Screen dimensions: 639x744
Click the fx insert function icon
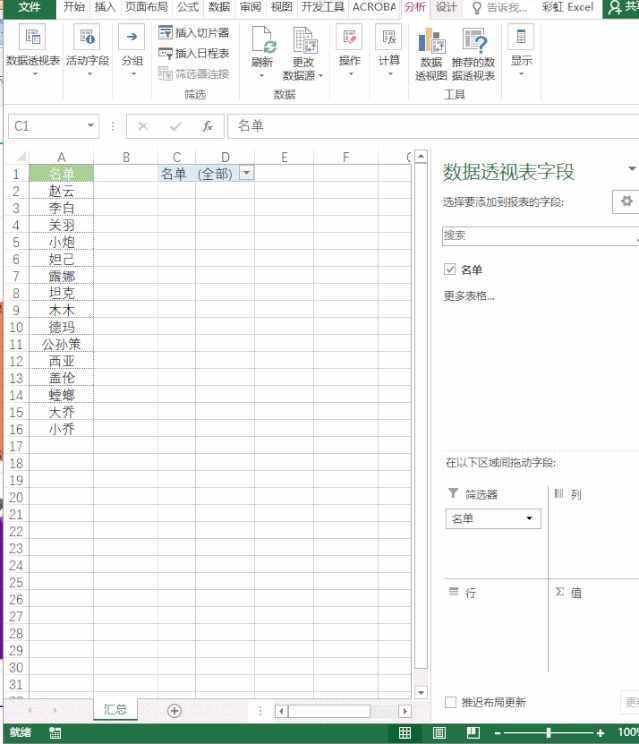pos(207,126)
